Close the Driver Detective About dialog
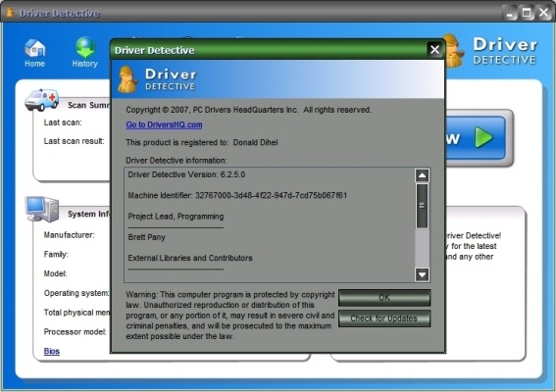Image resolution: width=556 pixels, height=392 pixels. tap(434, 50)
